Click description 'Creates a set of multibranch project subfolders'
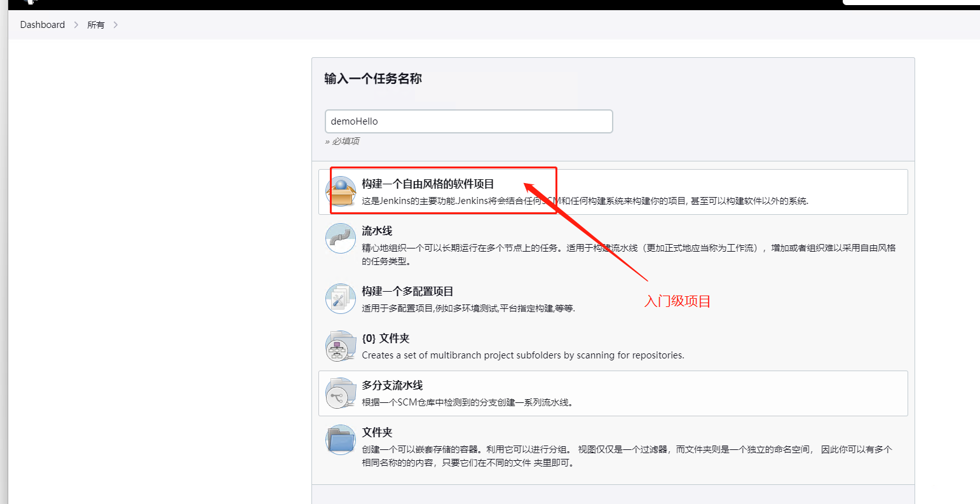 tap(523, 355)
